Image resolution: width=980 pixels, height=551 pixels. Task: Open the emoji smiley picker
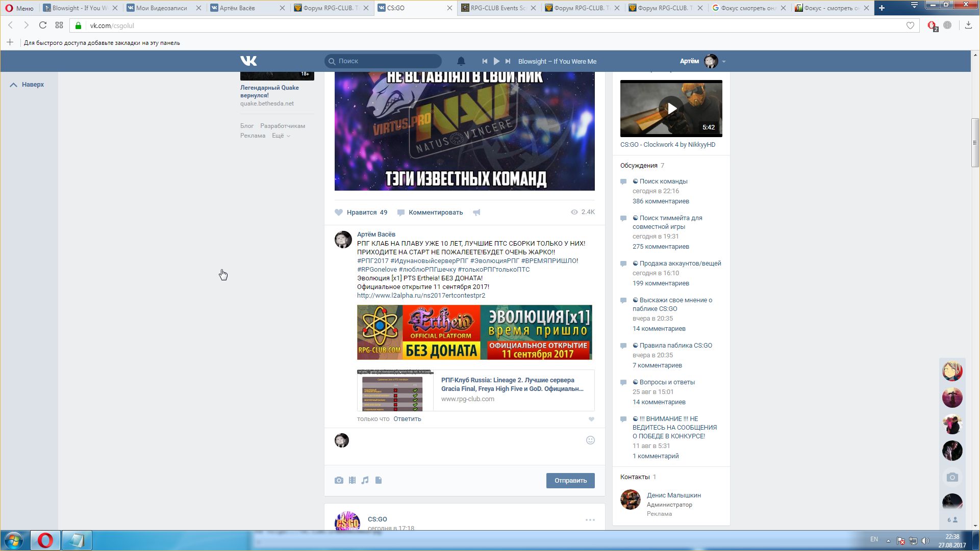tap(590, 440)
